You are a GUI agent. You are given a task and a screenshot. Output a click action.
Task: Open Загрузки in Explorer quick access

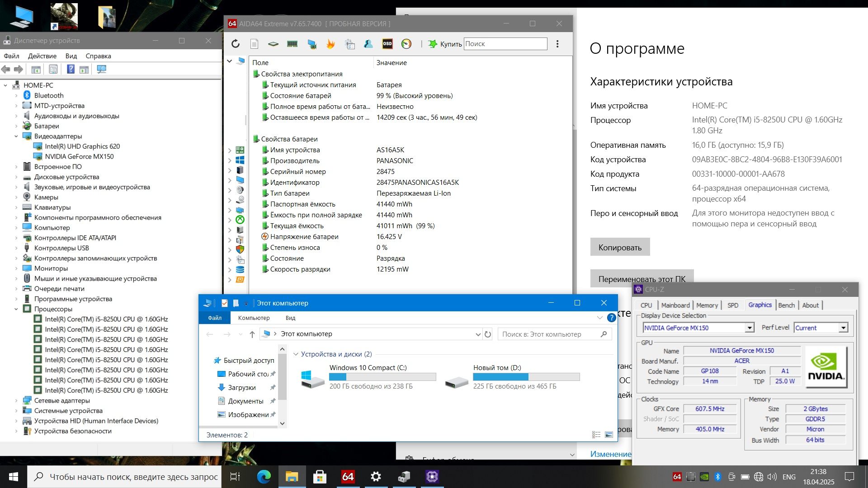(x=242, y=388)
